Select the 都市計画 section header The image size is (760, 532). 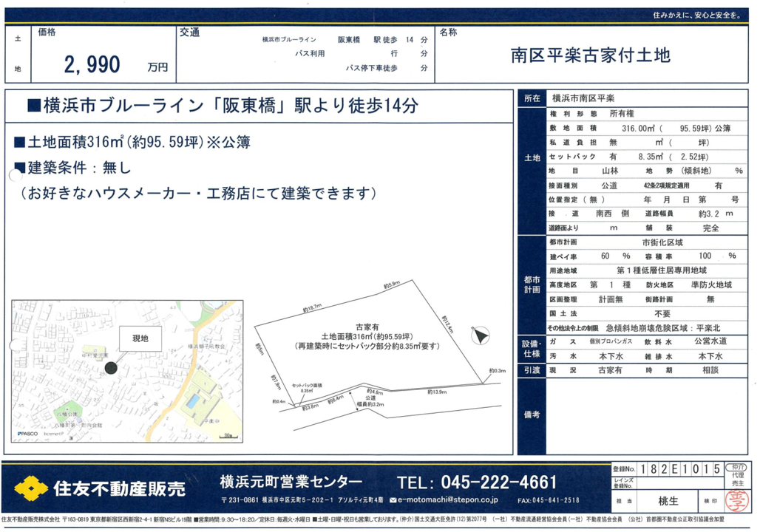(x=532, y=284)
